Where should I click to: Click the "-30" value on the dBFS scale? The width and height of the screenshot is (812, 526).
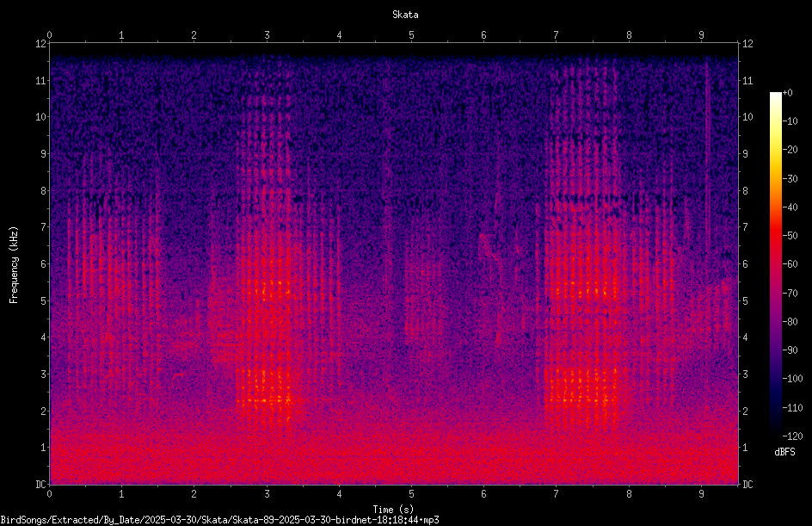[x=790, y=179]
